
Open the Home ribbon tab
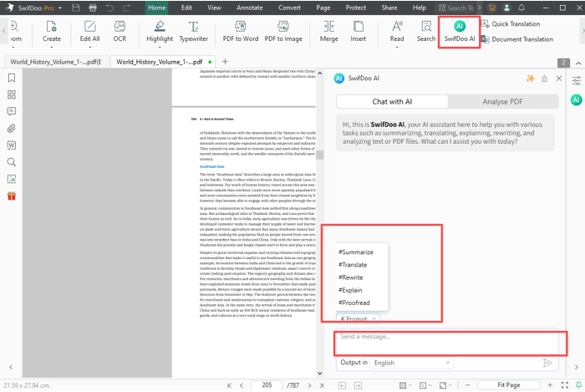[x=157, y=8]
